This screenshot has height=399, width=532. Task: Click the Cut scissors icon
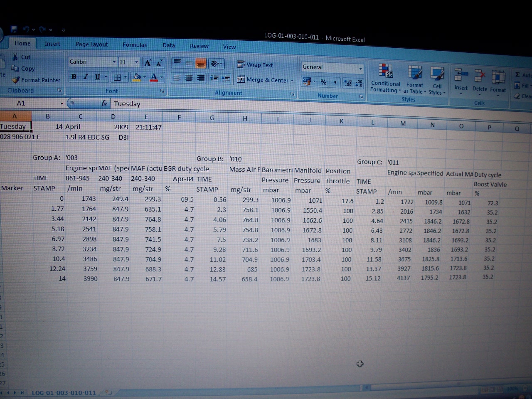15,57
